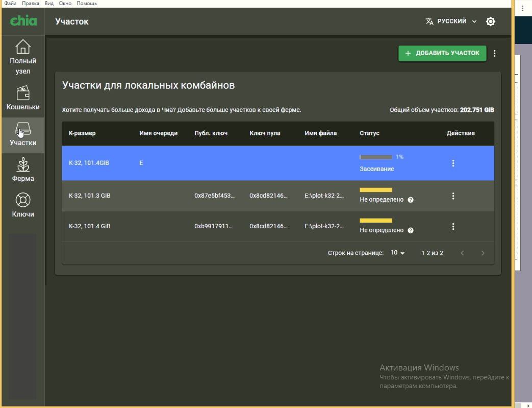Screen dimensions: 532x408
Task: Open actions menu for the 101.3 GiB plot
Action: pos(453,196)
